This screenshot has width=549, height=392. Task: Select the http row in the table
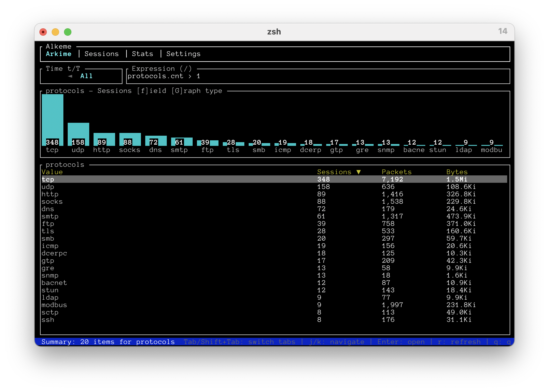point(274,194)
